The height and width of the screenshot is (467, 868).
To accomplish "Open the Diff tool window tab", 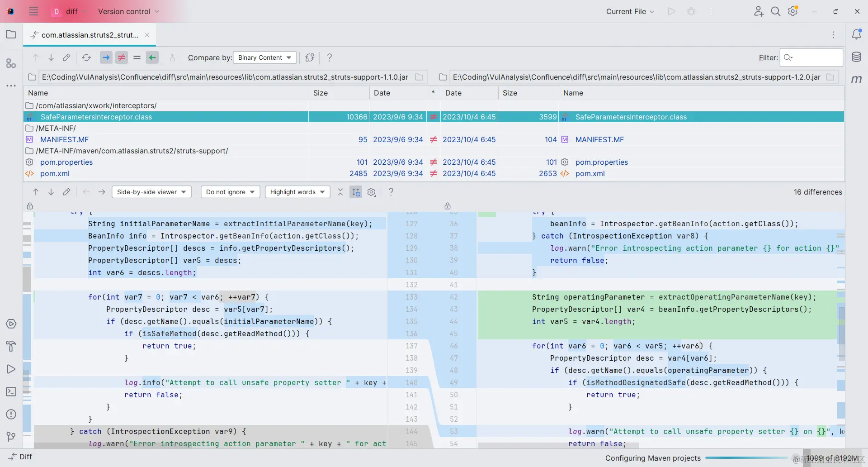I will pos(20,457).
